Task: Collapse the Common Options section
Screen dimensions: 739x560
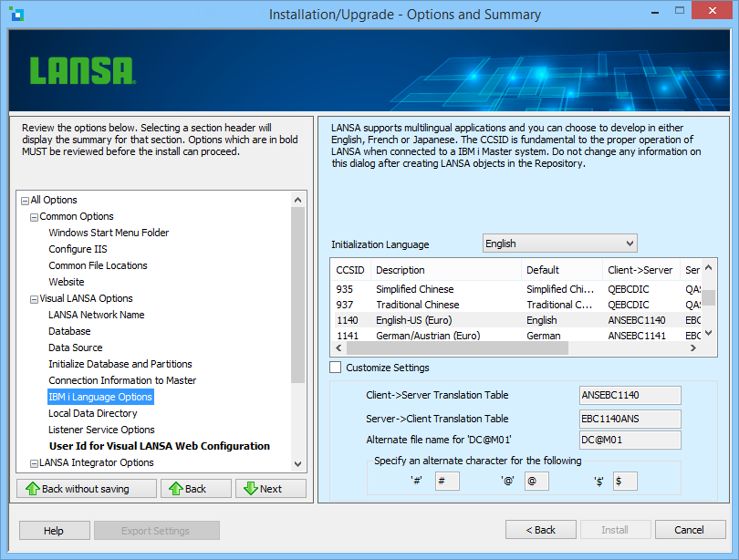Action: (x=34, y=217)
